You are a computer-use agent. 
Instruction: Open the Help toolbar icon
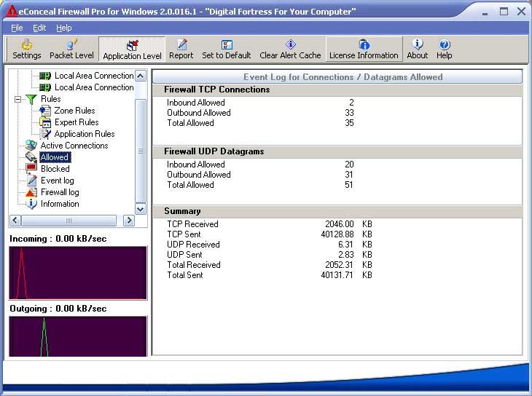point(444,44)
